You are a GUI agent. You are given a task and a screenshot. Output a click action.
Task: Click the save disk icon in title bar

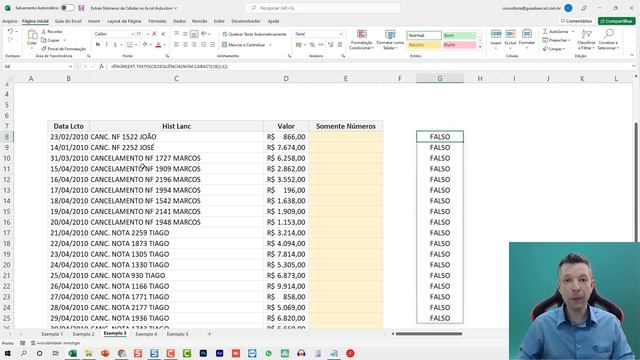pos(81,8)
